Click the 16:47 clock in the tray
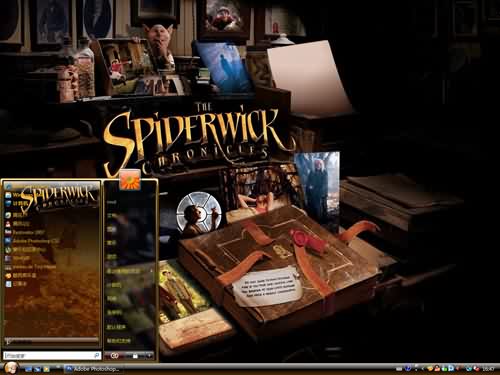The image size is (500, 375). click(x=488, y=369)
